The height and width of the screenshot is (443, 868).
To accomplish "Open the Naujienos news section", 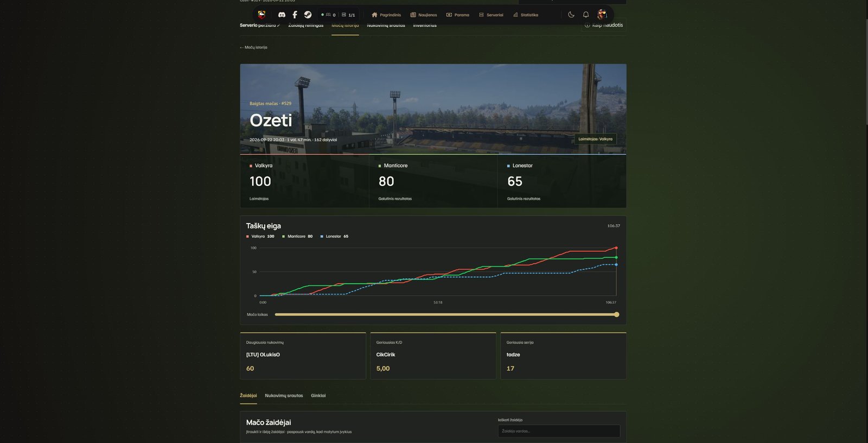I will (424, 15).
